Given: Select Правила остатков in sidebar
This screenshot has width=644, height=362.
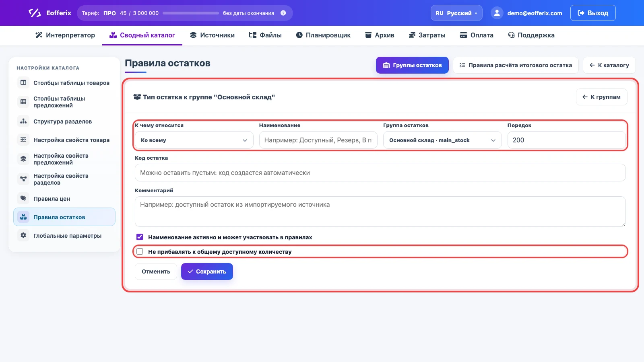Looking at the screenshot, I should tap(64, 217).
